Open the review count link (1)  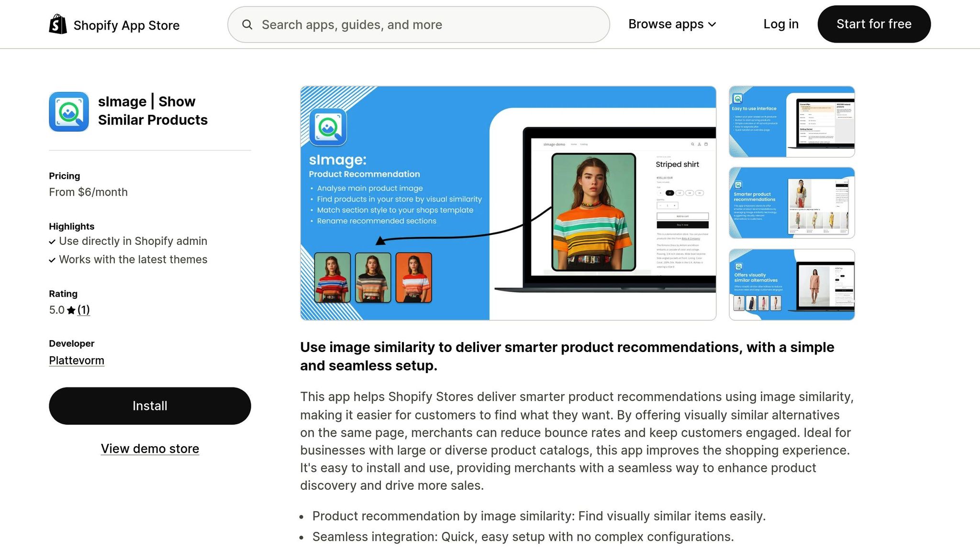pos(84,310)
